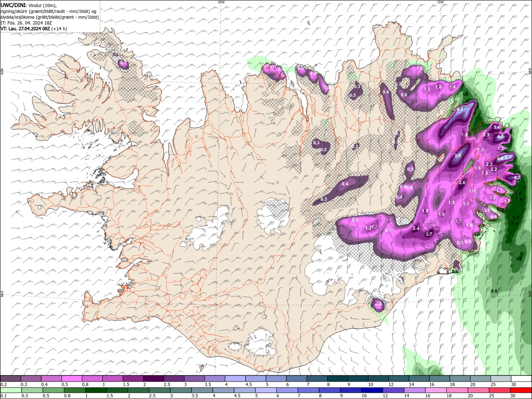Click darkest green rain swatch between 1 and 1.5
This screenshot has width=532, height=399.
point(96,390)
